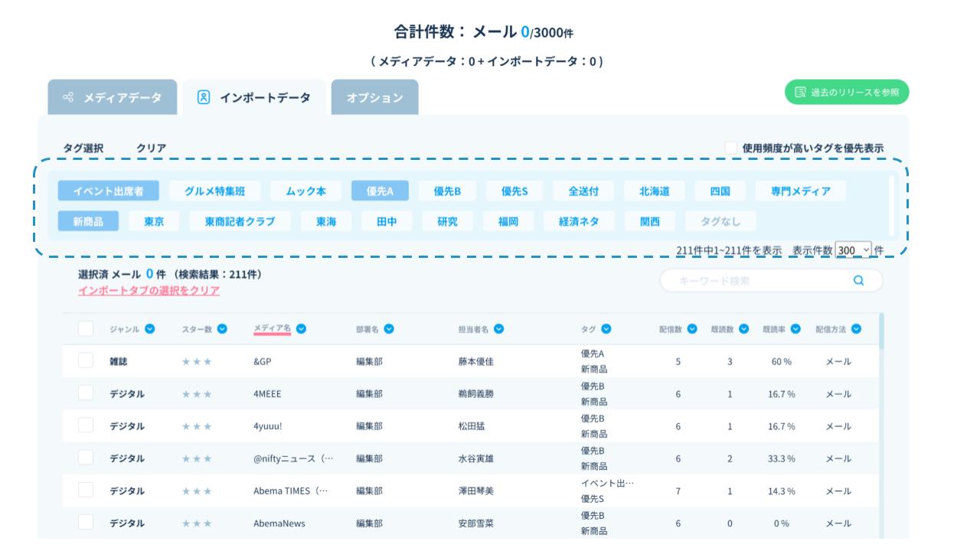Image resolution: width=980 pixels, height=551 pixels.
Task: Click the sort icon next to 既読率
Action: pos(796,329)
